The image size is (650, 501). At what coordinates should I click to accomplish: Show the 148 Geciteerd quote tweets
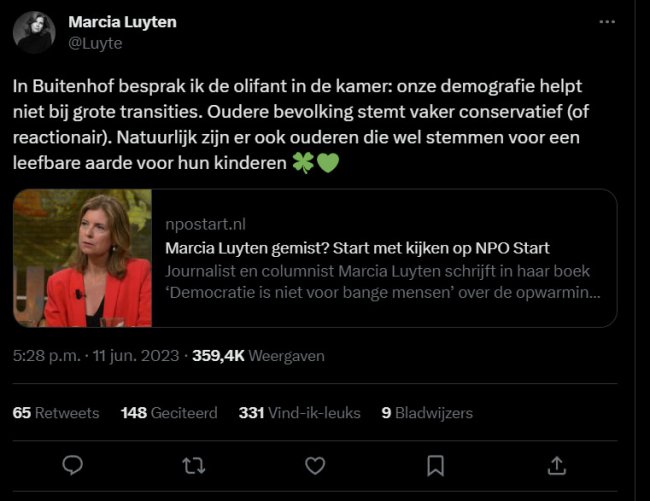click(169, 413)
